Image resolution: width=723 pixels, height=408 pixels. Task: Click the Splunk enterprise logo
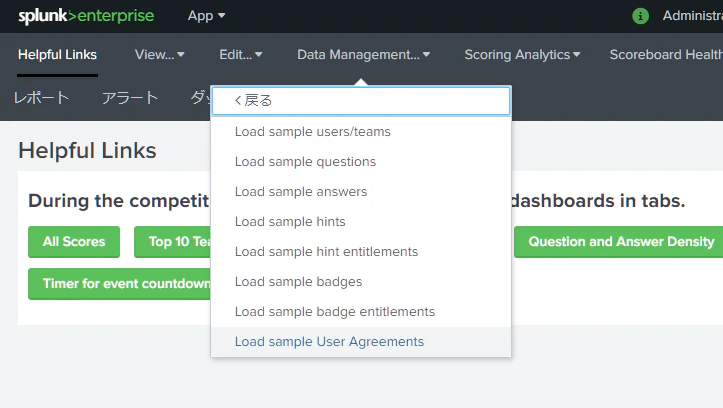(86, 16)
